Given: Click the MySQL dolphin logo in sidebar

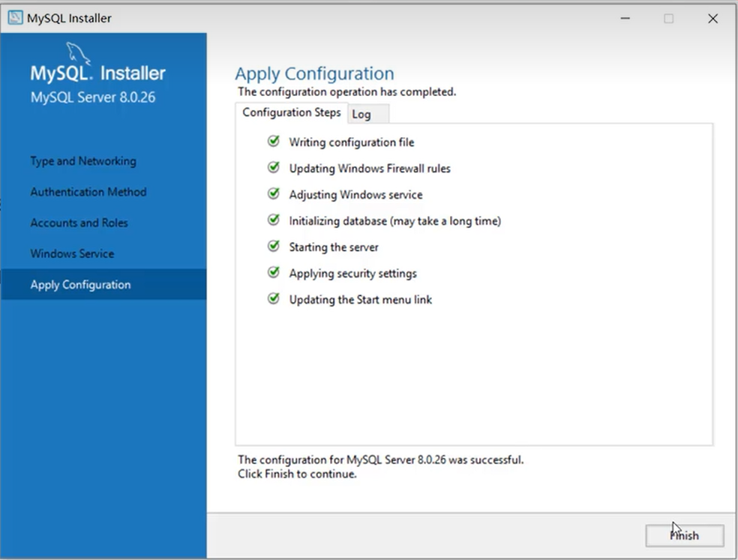Looking at the screenshot, I should pos(78,53).
